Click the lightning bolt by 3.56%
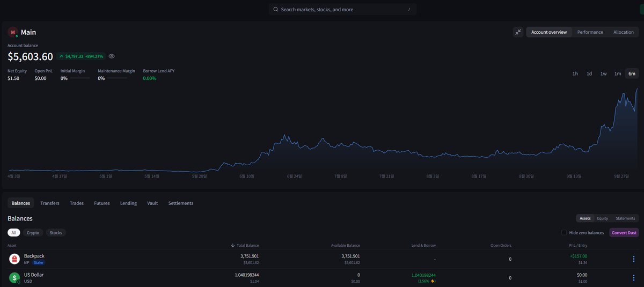This screenshot has width=644, height=287. pos(432,281)
